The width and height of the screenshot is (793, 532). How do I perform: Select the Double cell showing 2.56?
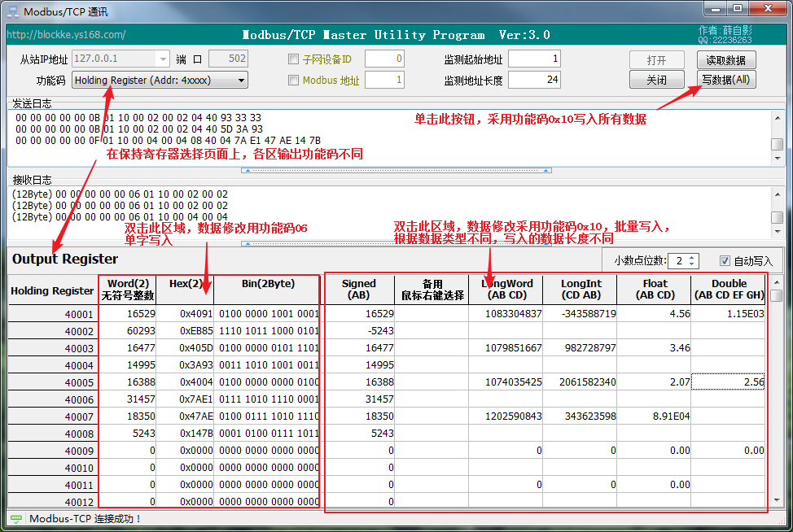click(x=728, y=382)
